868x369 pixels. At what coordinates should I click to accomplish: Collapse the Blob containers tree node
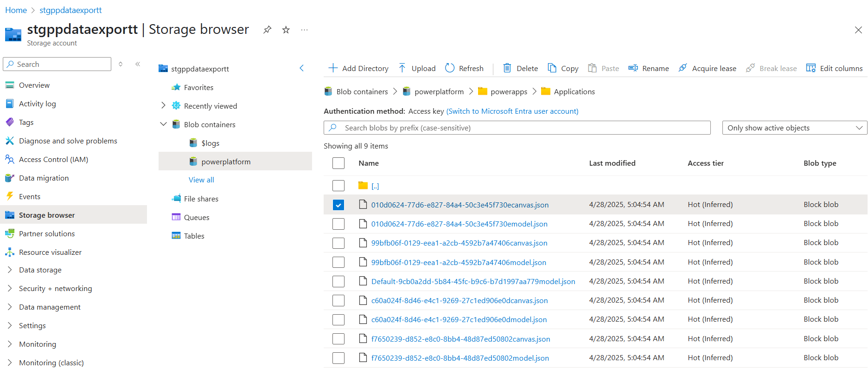[x=163, y=124]
